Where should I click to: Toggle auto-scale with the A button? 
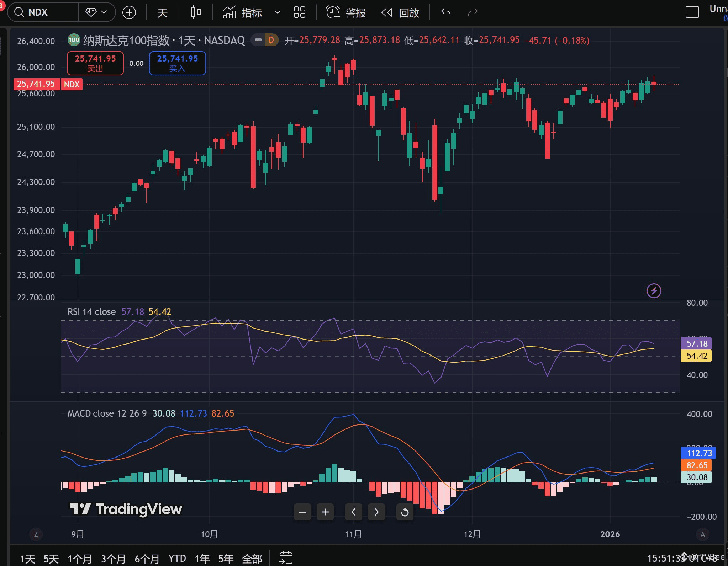click(x=702, y=534)
